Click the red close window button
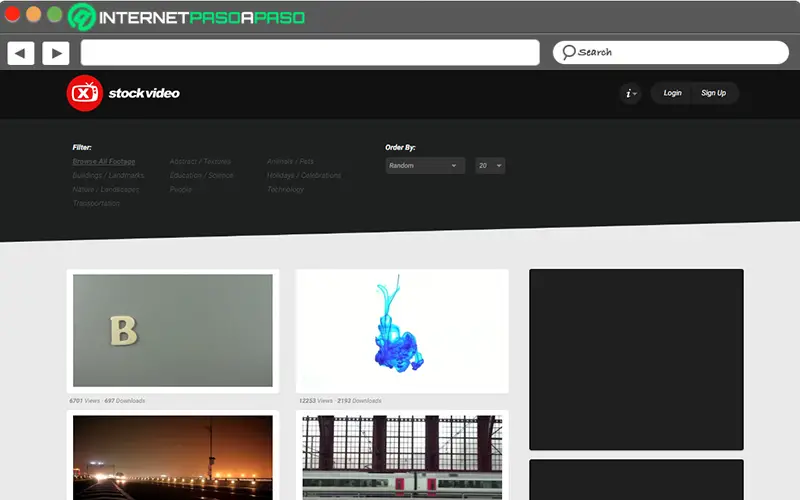 [12, 14]
